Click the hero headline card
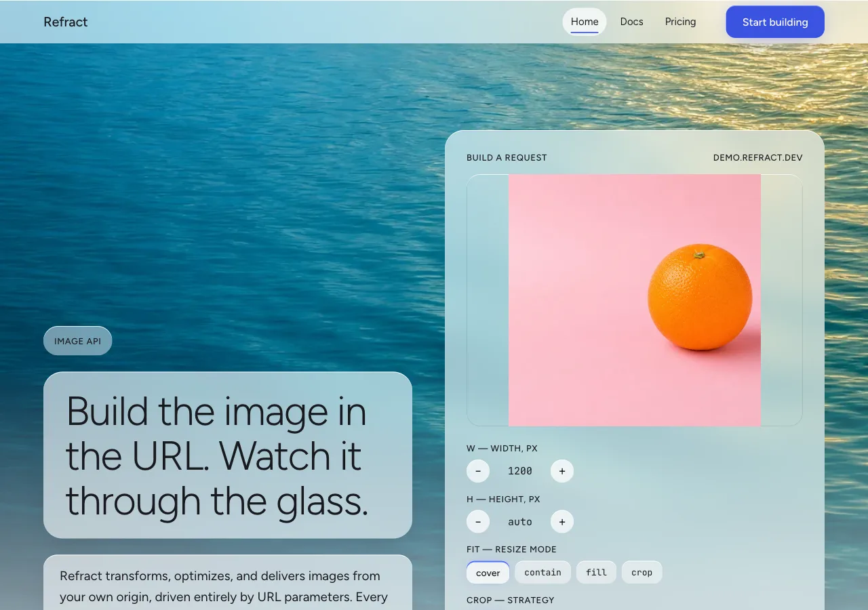This screenshot has width=868, height=610. click(x=228, y=455)
